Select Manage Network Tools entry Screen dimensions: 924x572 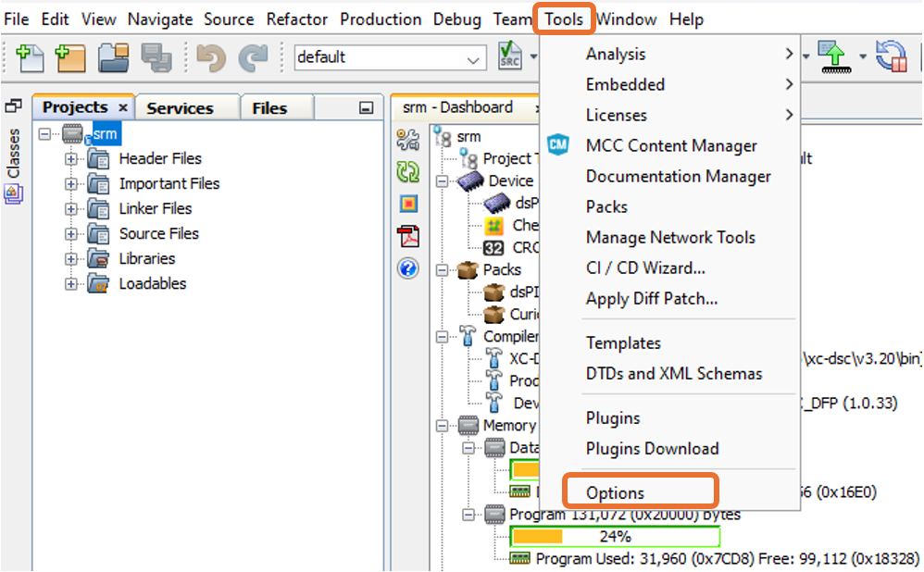(670, 237)
